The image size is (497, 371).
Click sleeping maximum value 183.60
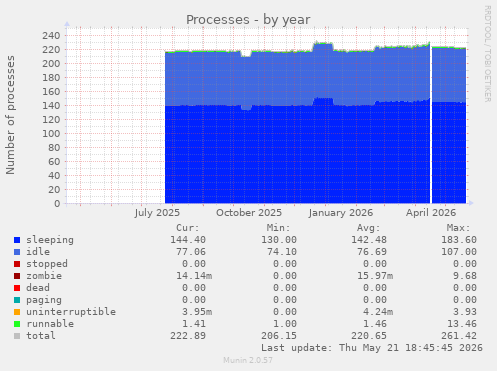(x=459, y=240)
